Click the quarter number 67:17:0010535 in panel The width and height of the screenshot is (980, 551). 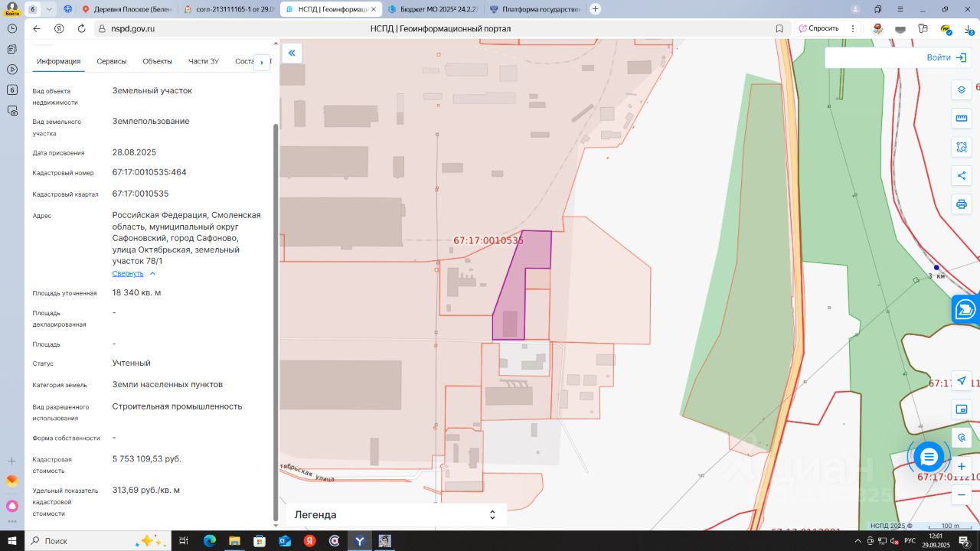tap(140, 194)
